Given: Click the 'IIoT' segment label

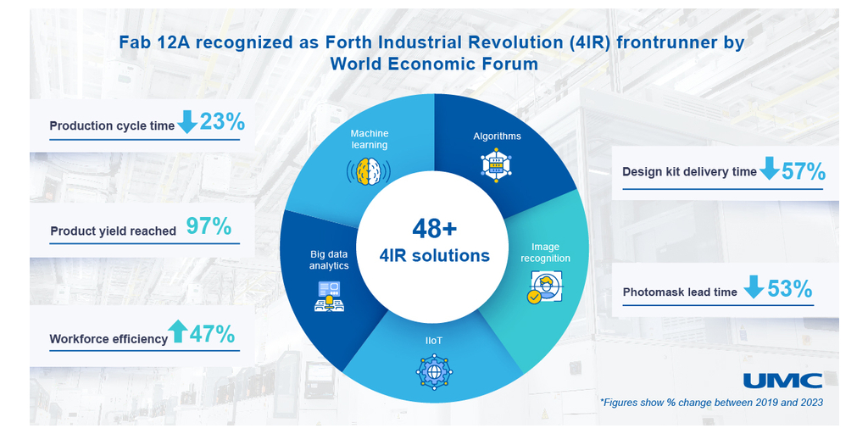Looking at the screenshot, I should [434, 342].
